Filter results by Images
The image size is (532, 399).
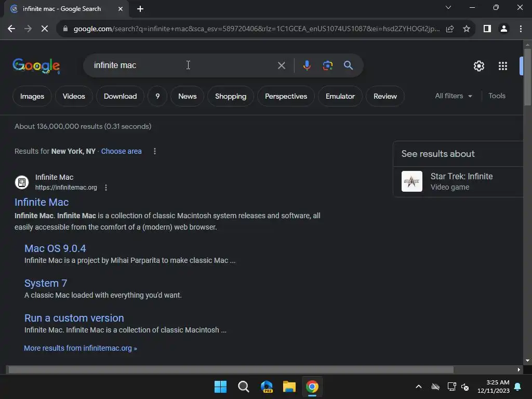(32, 96)
